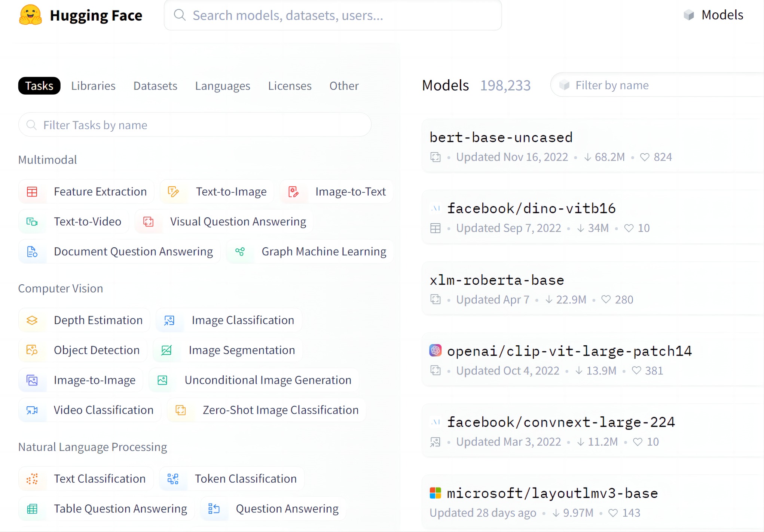Choose the Visual Question Answering filter

click(x=238, y=221)
